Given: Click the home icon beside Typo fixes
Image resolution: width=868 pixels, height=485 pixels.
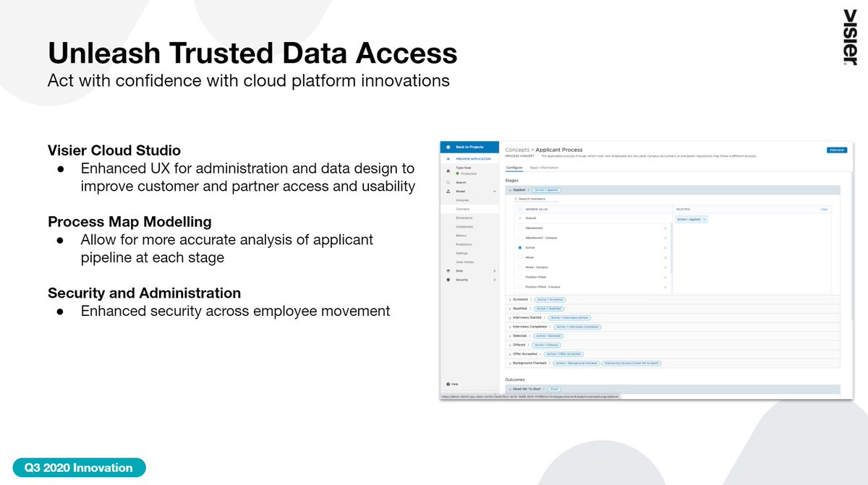Looking at the screenshot, I should (x=448, y=171).
